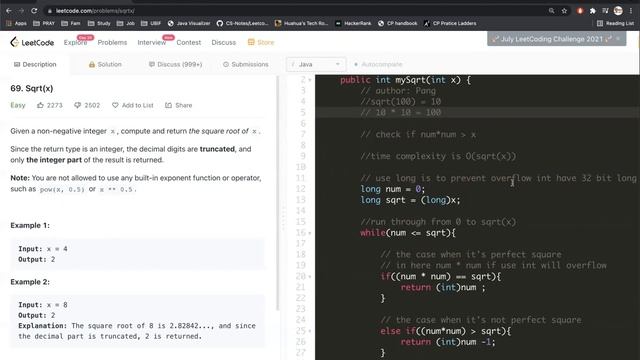
Task: Click the panel splitter drag handle dots
Action: click(x=283, y=218)
